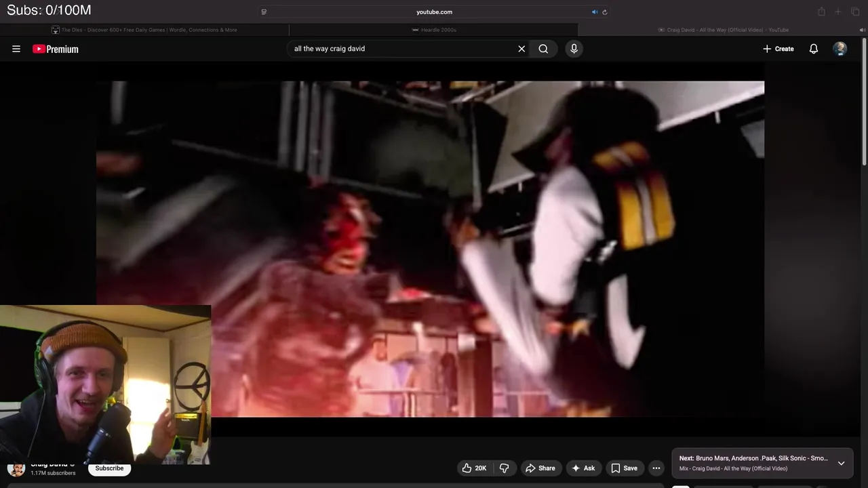This screenshot has height=488, width=868.
Task: Show the tab overview icon
Action: (856, 12)
